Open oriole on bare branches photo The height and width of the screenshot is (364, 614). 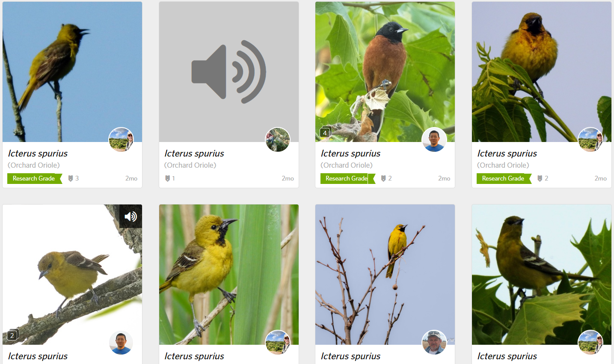[385, 275]
